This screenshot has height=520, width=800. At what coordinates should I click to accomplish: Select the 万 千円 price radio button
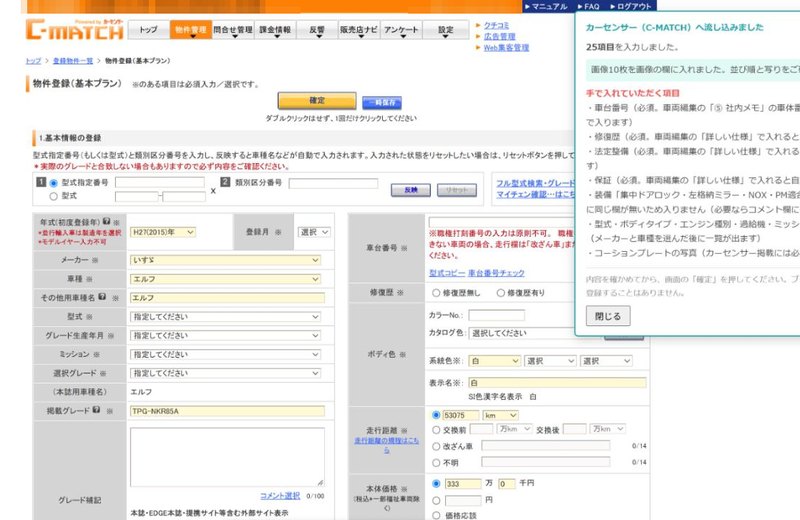pos(436,483)
